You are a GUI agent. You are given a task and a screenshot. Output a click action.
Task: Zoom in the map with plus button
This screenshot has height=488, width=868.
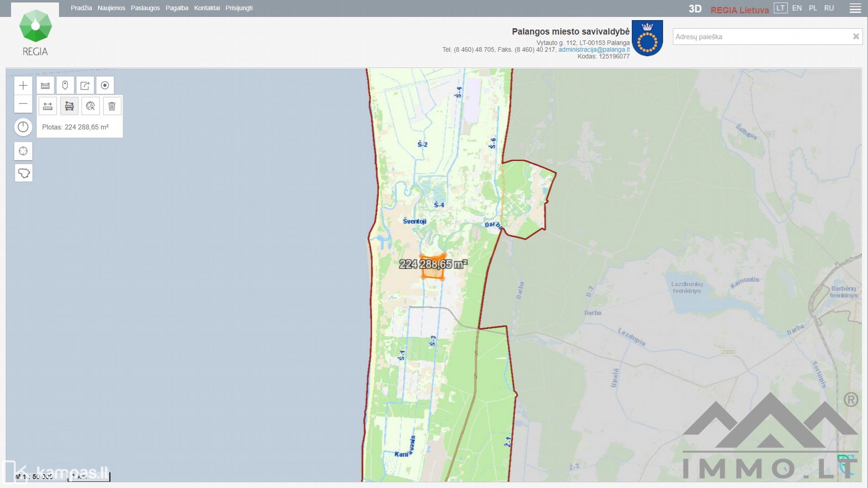23,85
